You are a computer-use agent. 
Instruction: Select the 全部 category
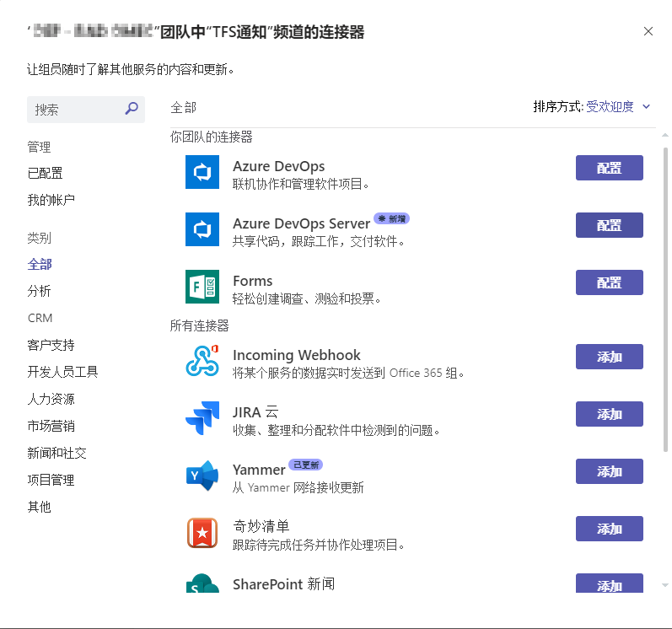coord(40,264)
